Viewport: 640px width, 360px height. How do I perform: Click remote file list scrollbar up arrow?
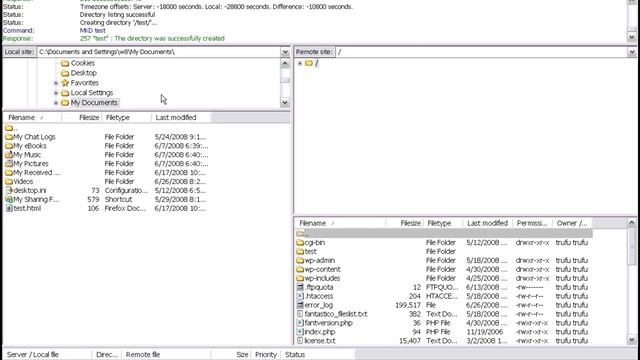[632, 222]
